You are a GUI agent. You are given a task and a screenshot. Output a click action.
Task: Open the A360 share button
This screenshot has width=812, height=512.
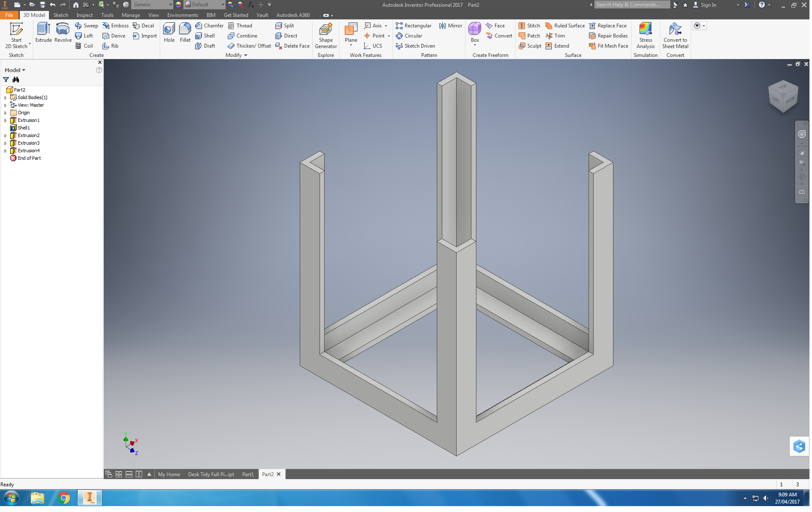pyautogui.click(x=799, y=446)
